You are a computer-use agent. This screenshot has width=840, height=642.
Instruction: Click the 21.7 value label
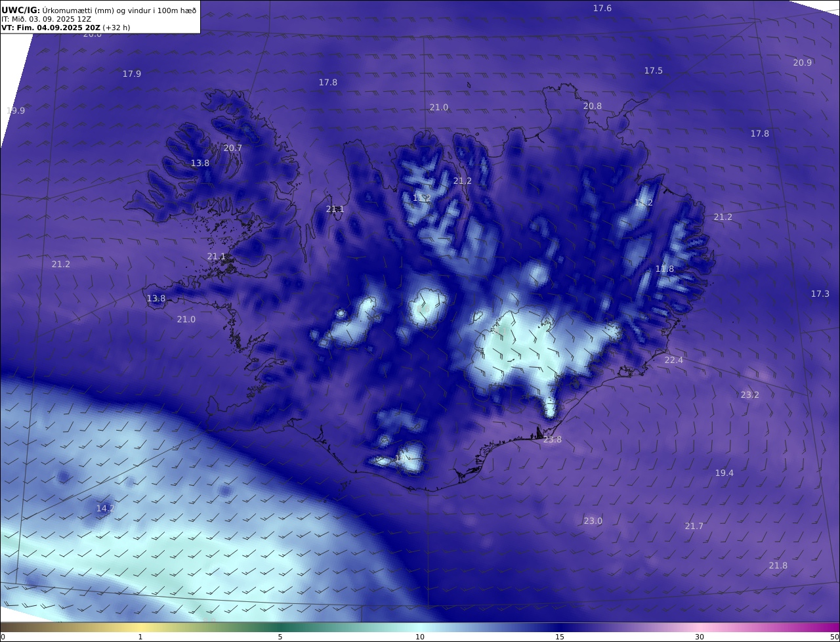[x=694, y=526]
